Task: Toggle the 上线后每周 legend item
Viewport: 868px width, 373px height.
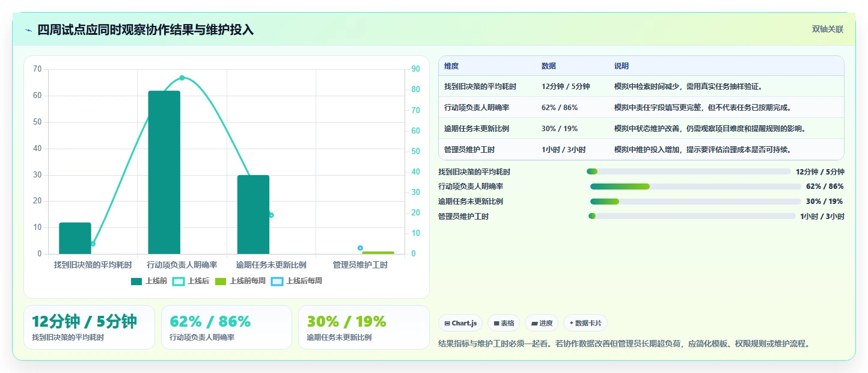Action: pos(296,281)
